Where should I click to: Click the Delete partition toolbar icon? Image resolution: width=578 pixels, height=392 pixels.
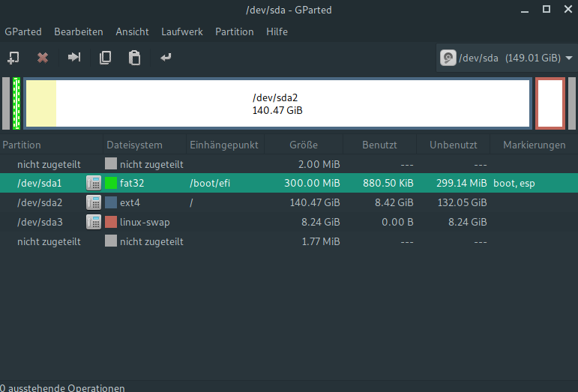(x=43, y=58)
